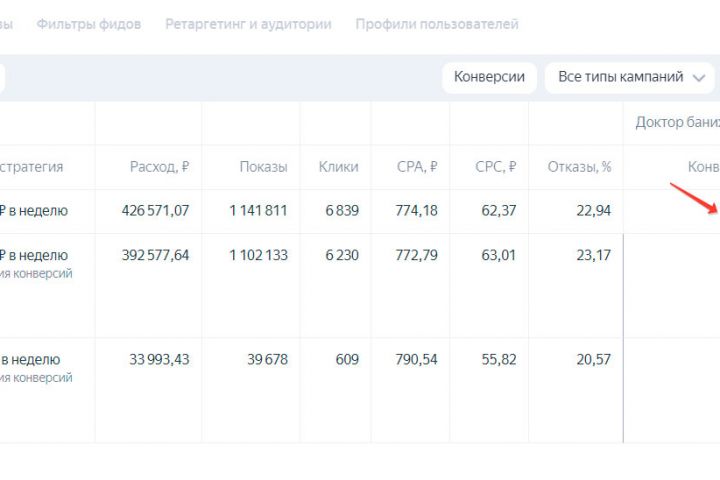Select the Доктор баниз column group header
The width and height of the screenshot is (720, 480).
[x=677, y=122]
